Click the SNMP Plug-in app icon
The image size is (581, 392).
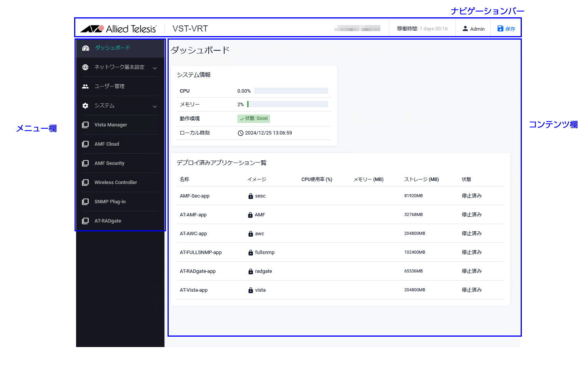click(85, 202)
